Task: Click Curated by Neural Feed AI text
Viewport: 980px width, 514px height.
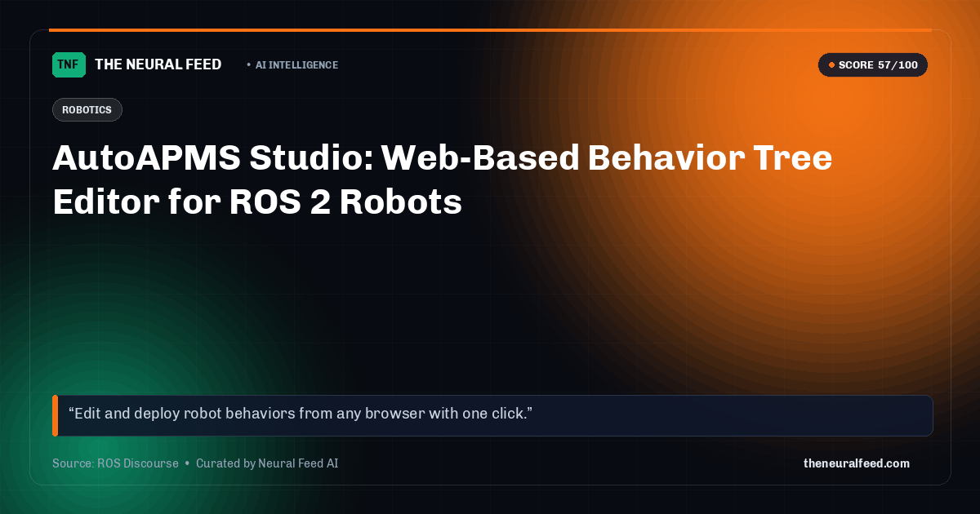Action: tap(267, 463)
